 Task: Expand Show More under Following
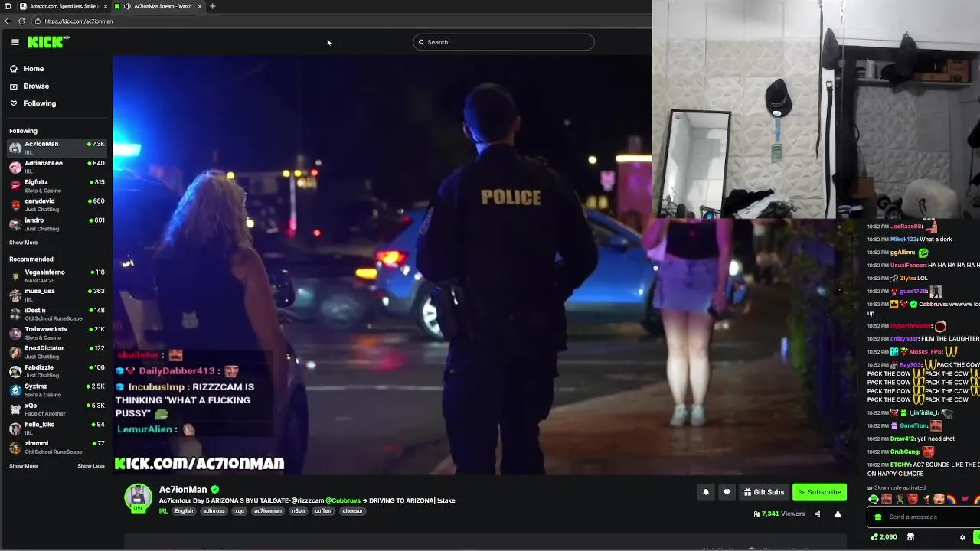(23, 243)
